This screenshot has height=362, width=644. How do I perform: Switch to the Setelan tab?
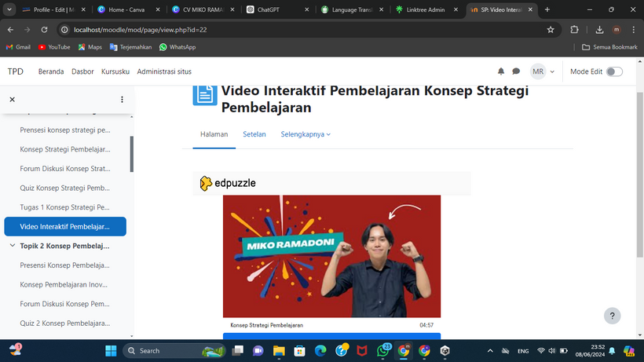[254, 134]
